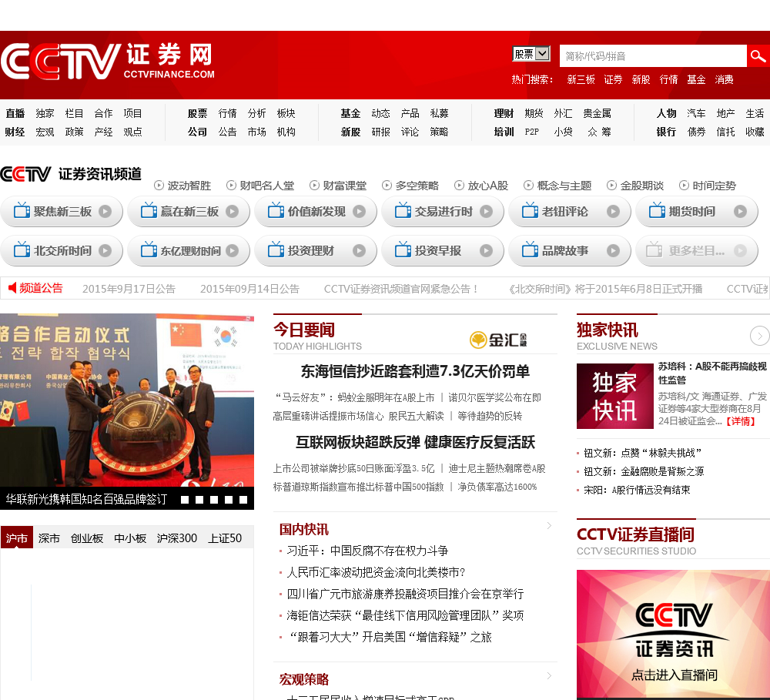This screenshot has height=700, width=770.
Task: Click play icon beside 概念与主题
Action: point(528,185)
